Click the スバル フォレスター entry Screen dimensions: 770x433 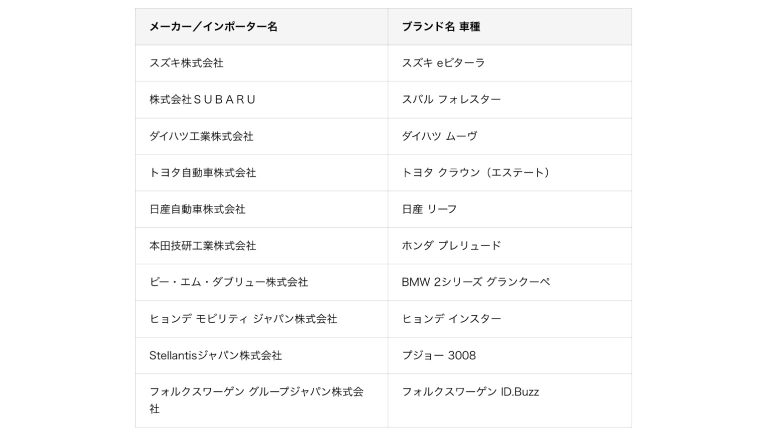point(451,100)
